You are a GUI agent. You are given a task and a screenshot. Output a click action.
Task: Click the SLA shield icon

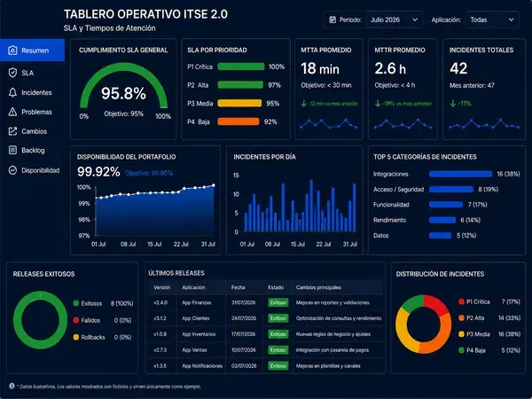12,73
